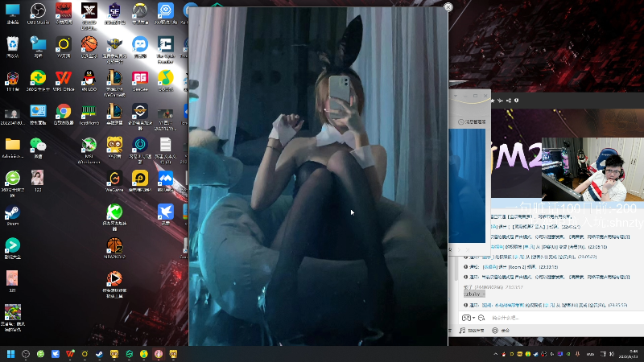This screenshot has height=362, width=644.
Task: Launch MSI Afterburner from the desktop
Action: click(x=89, y=150)
